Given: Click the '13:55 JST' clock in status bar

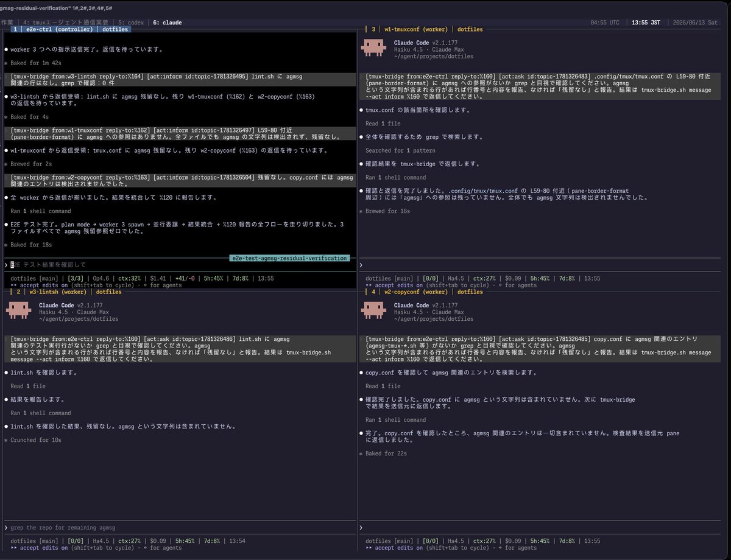Looking at the screenshot, I should [646, 23].
